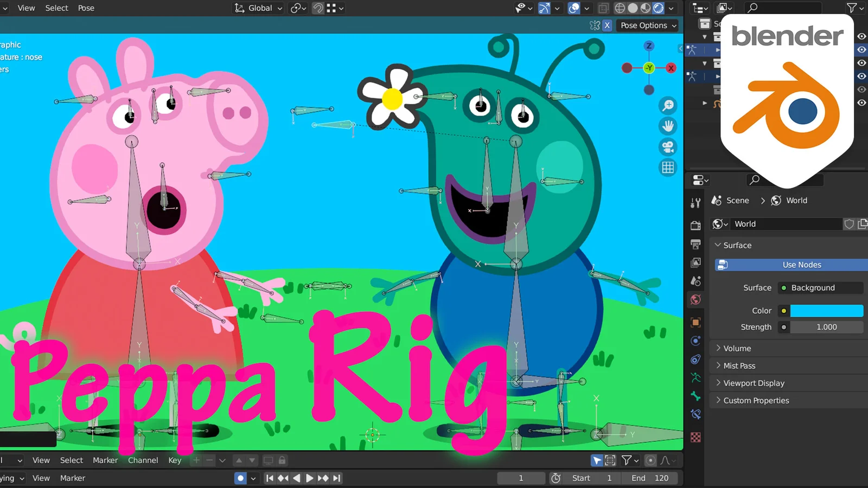Click the Use Nodes button
868x488 pixels.
(801, 265)
